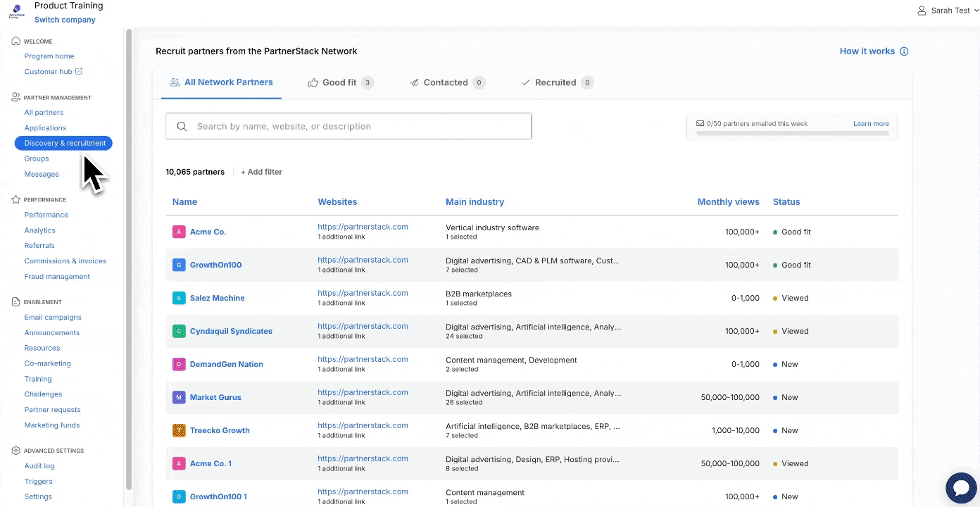Image resolution: width=980 pixels, height=507 pixels.
Task: Open the Add filter menu
Action: [x=261, y=172]
